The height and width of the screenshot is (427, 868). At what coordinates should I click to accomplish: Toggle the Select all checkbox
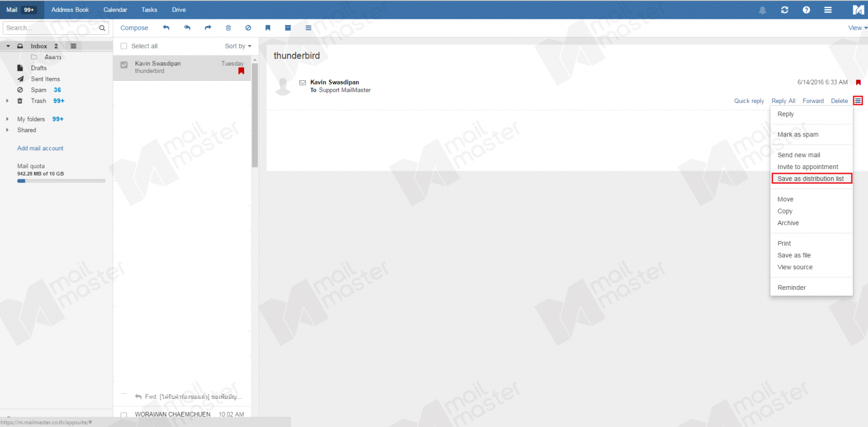click(124, 46)
